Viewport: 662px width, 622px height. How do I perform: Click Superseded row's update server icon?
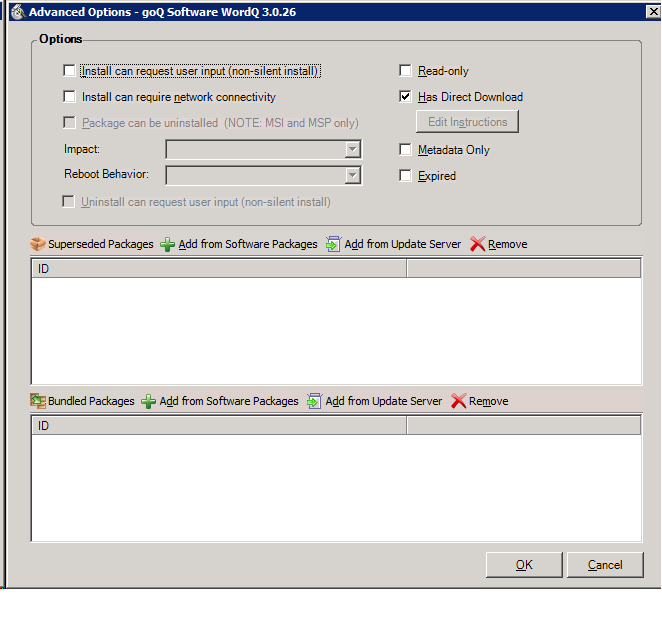pos(334,244)
